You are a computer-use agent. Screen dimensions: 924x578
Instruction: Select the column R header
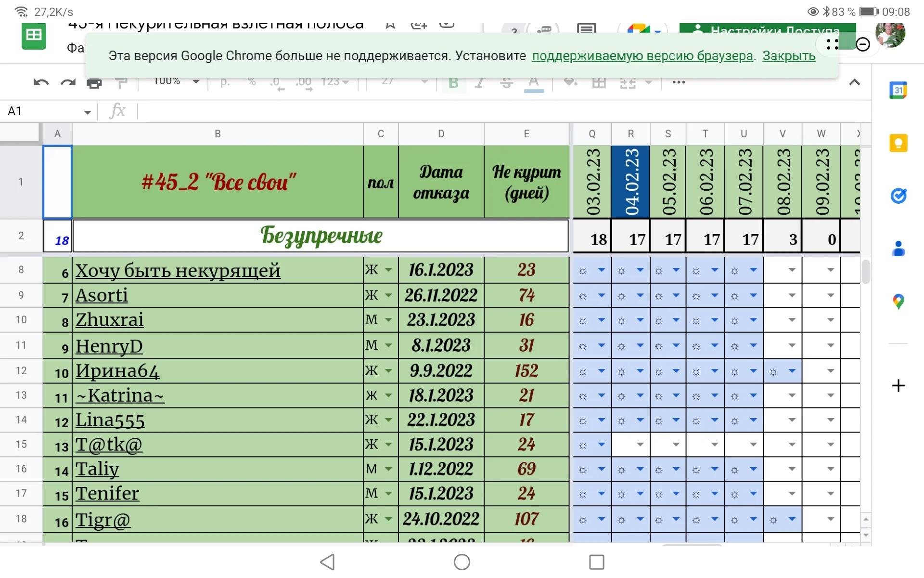(630, 134)
